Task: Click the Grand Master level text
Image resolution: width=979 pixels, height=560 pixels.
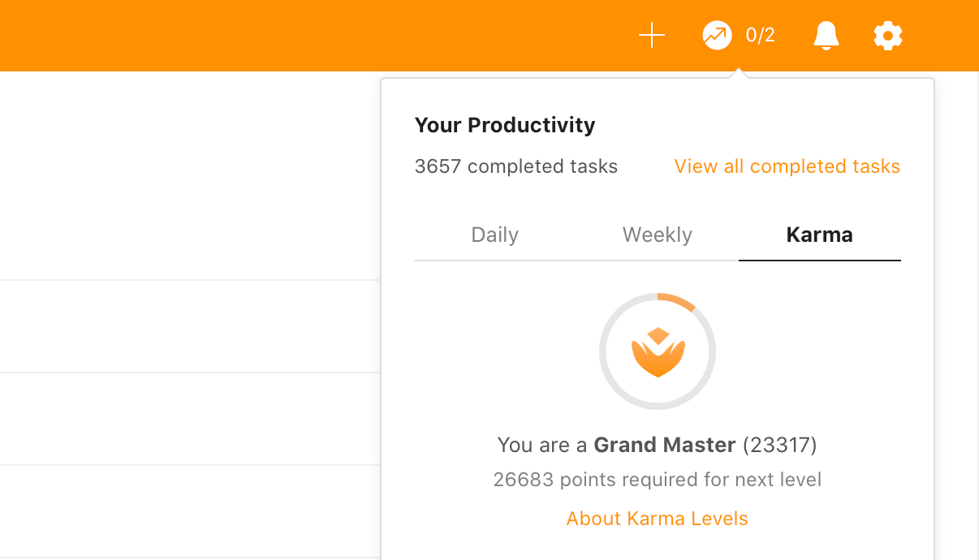Action: click(x=665, y=445)
